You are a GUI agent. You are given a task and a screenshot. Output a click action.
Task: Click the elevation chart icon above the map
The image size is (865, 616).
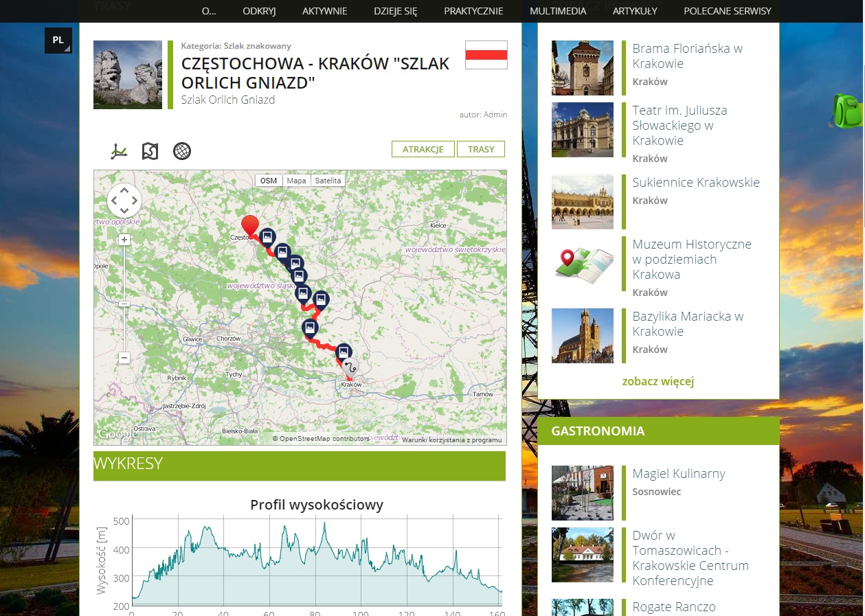click(119, 151)
